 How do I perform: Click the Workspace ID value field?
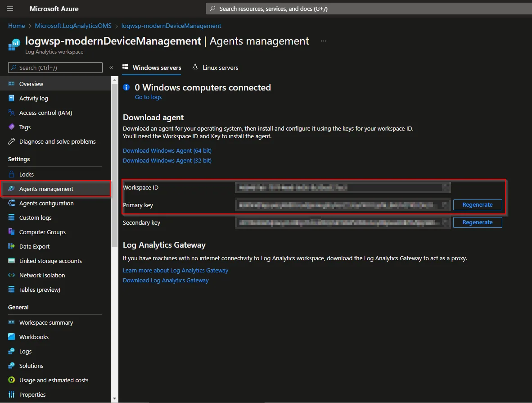click(x=343, y=187)
